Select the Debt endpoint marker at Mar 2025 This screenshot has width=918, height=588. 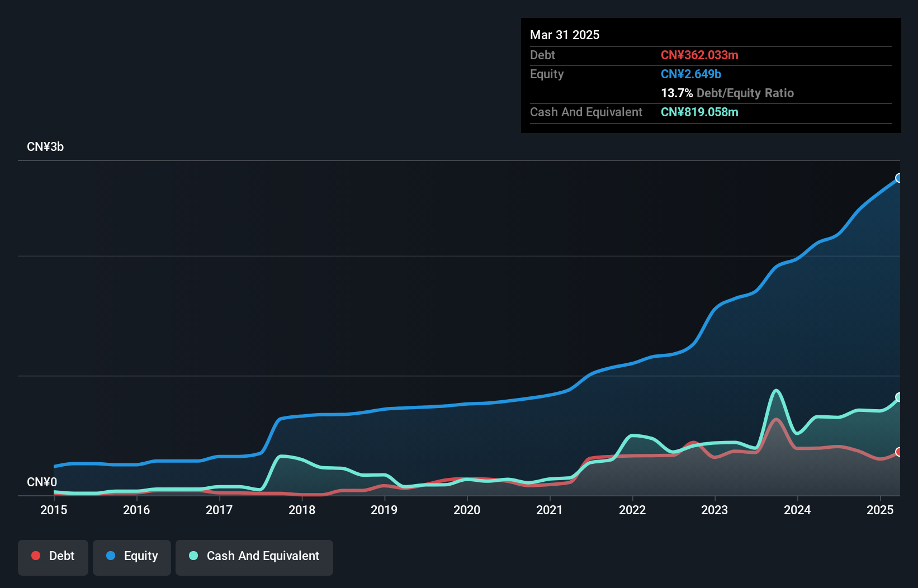tap(899, 452)
